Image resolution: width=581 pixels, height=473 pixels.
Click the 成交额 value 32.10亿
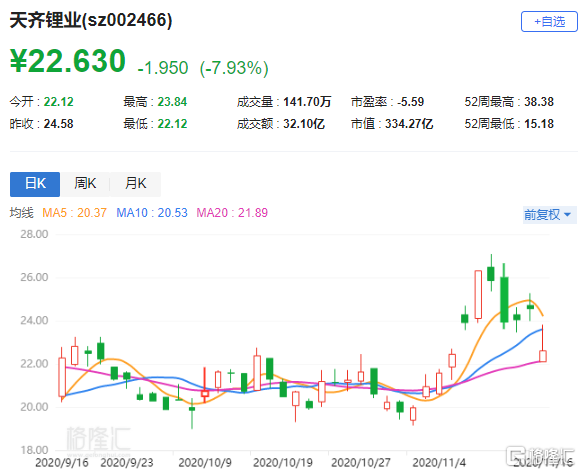pyautogui.click(x=304, y=124)
